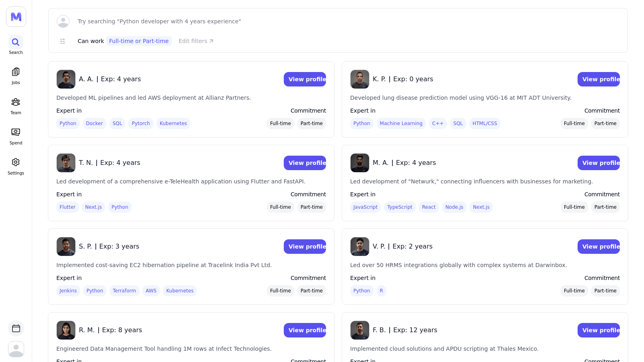Open the Search page in sidebar
Image resolution: width=644 pixels, height=362 pixels.
click(x=16, y=45)
